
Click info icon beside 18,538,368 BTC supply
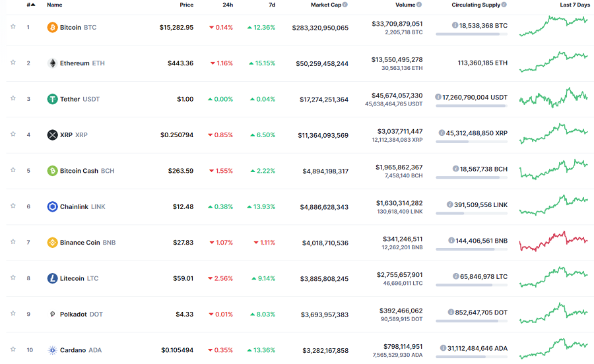pyautogui.click(x=455, y=25)
